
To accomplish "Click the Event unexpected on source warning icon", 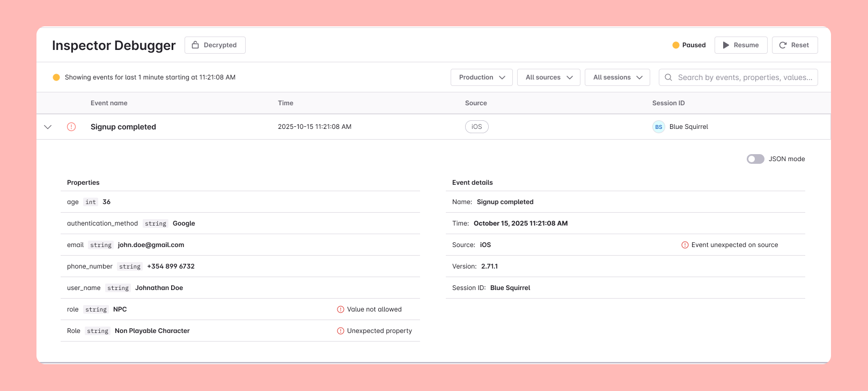I will click(x=685, y=245).
